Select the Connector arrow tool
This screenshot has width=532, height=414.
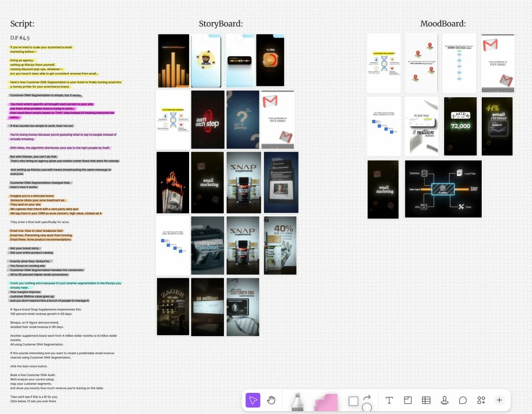pos(367,398)
